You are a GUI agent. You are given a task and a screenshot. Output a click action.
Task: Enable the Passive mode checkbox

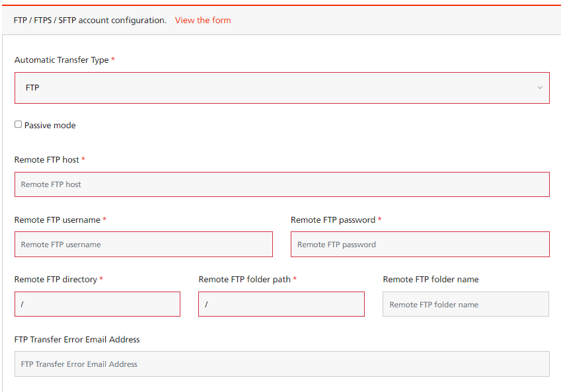pyautogui.click(x=18, y=124)
